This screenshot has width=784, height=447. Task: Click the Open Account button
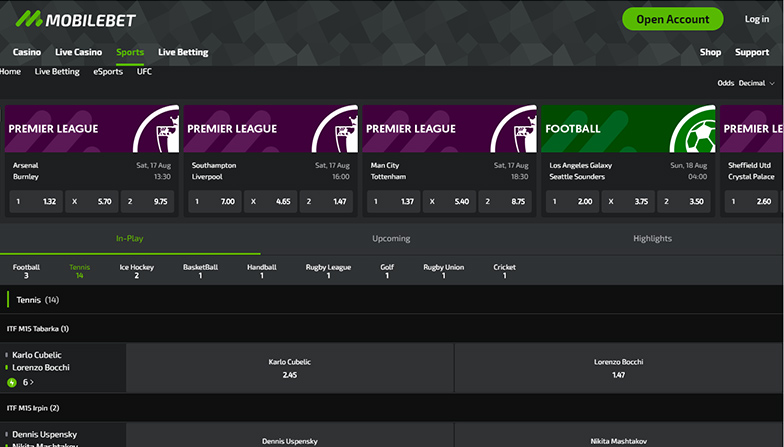pos(672,19)
